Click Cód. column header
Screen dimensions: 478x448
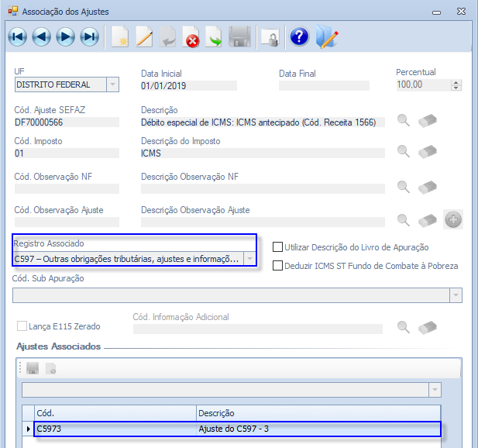pos(115,413)
